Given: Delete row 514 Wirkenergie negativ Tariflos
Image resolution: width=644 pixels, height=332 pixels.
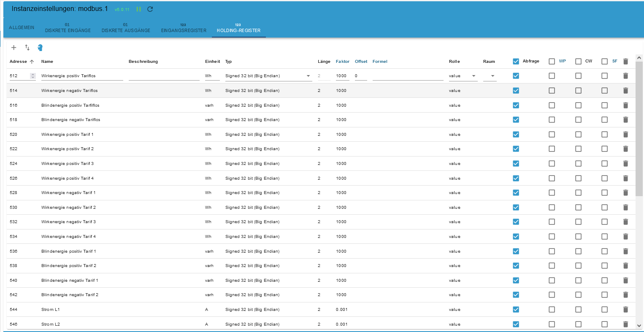Looking at the screenshot, I should point(625,91).
